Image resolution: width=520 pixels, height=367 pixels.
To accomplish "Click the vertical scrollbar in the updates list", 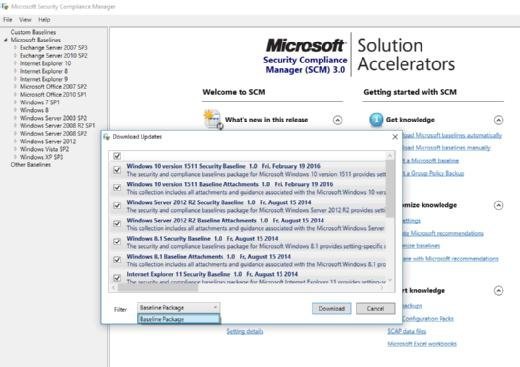I will click(x=389, y=188).
